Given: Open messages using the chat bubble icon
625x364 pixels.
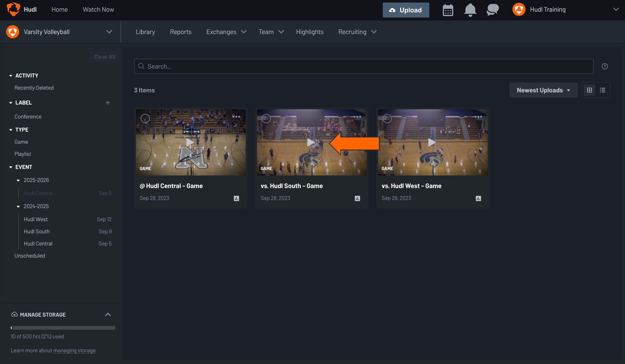Looking at the screenshot, I should click(x=492, y=10).
